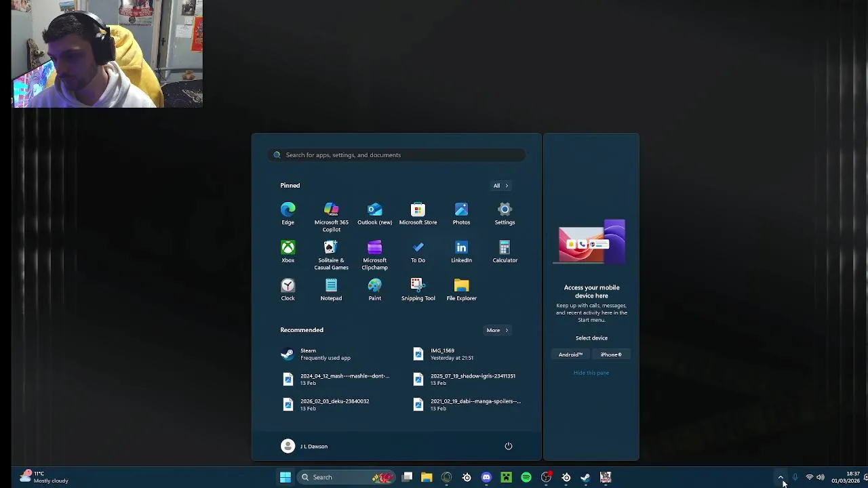The image size is (868, 488).
Task: Click the taskbar Search box
Action: (x=347, y=477)
